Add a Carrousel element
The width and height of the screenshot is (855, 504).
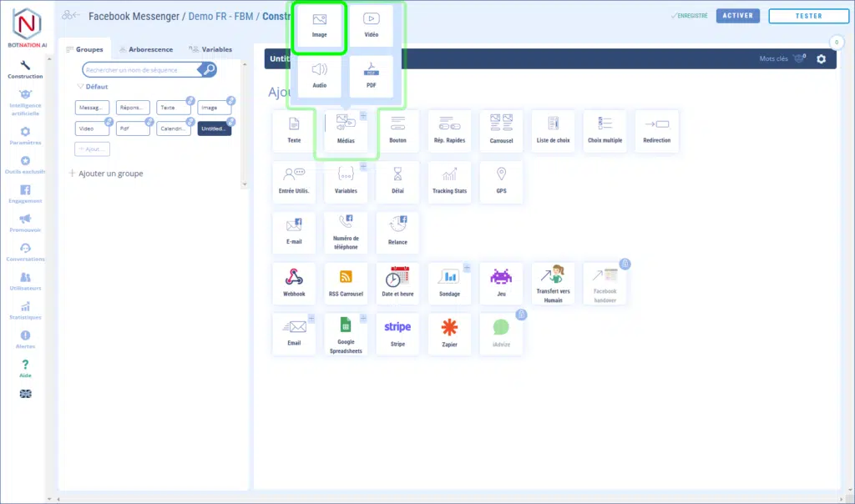pos(501,131)
